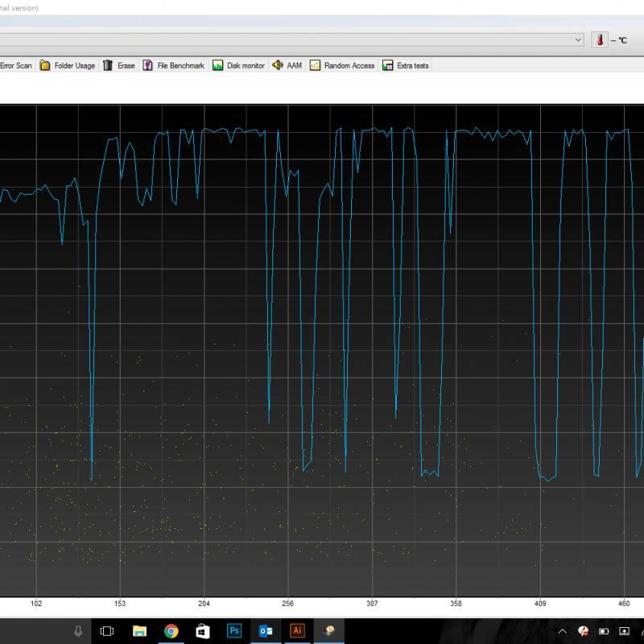Launch File Explorer from the taskbar
The height and width of the screenshot is (644, 644).
coord(139,631)
